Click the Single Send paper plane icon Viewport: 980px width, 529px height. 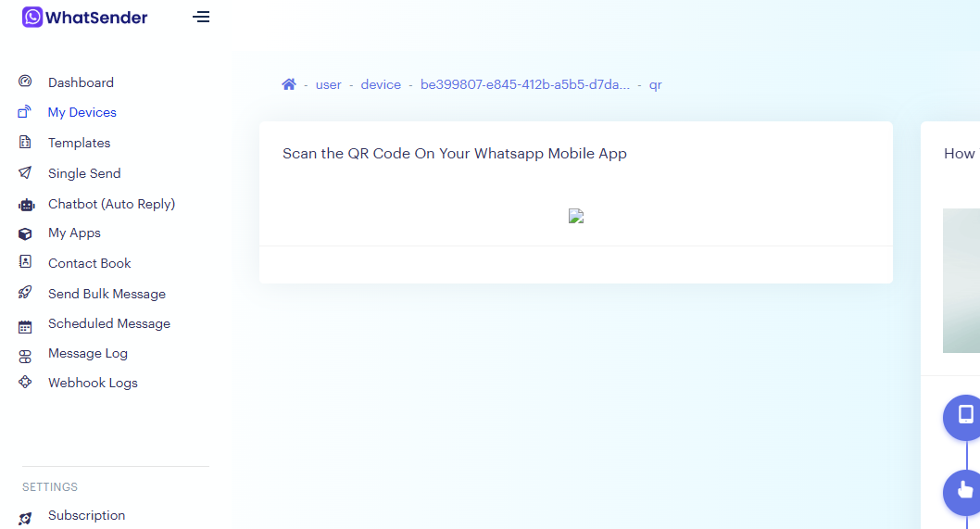point(25,172)
